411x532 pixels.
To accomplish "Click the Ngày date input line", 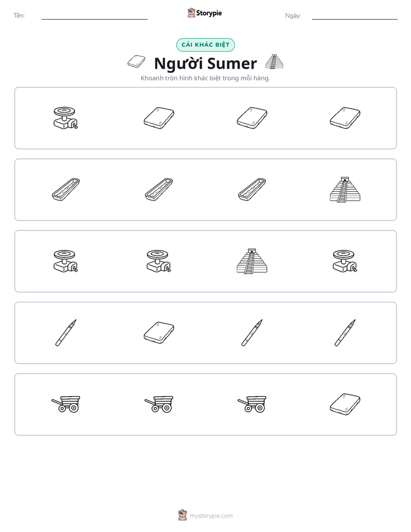I will click(355, 16).
